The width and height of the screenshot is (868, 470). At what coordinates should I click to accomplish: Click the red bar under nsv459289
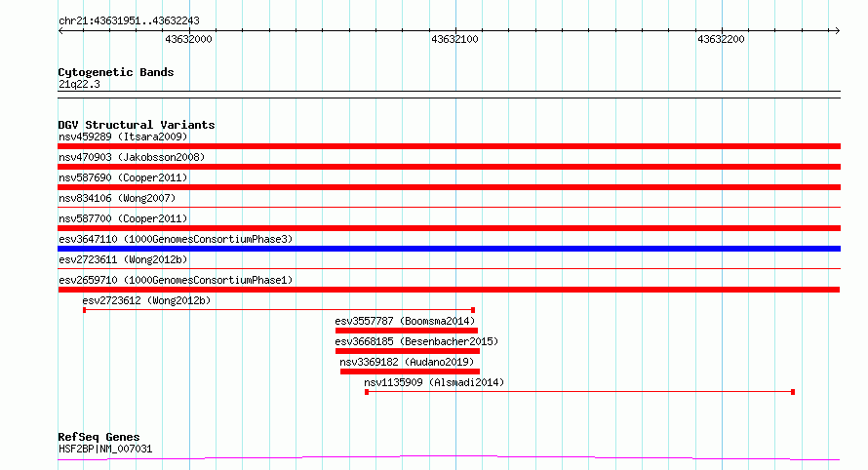[x=449, y=146]
